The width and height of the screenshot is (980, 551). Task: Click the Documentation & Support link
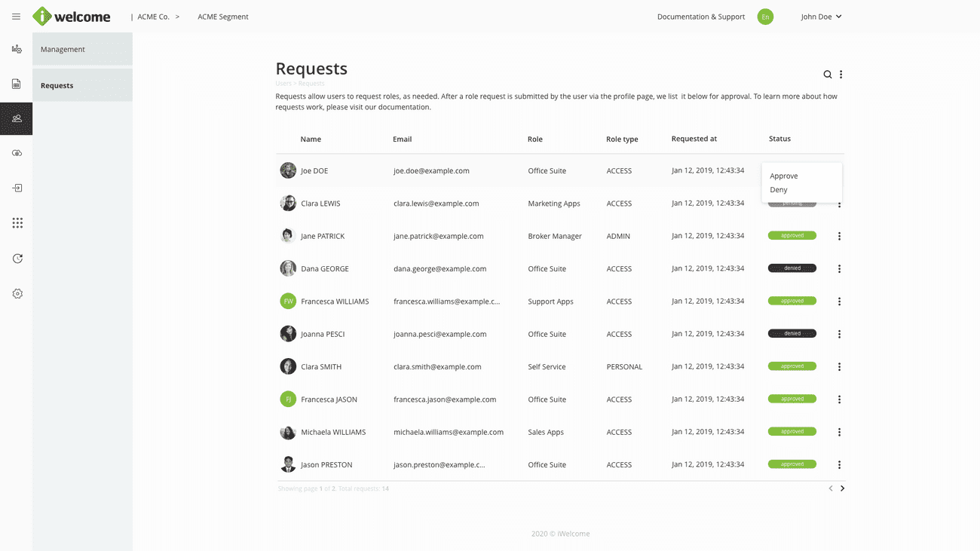(700, 17)
